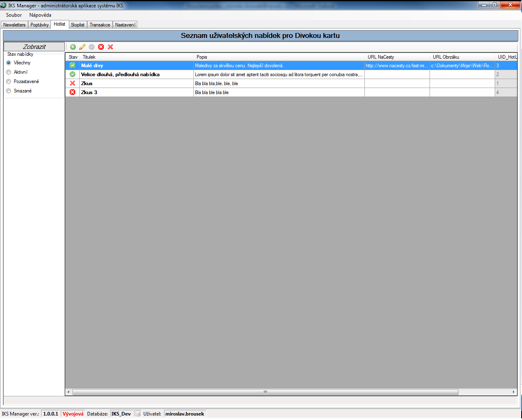Select the Všechny radio button
This screenshot has width=522, height=420.
(9, 63)
